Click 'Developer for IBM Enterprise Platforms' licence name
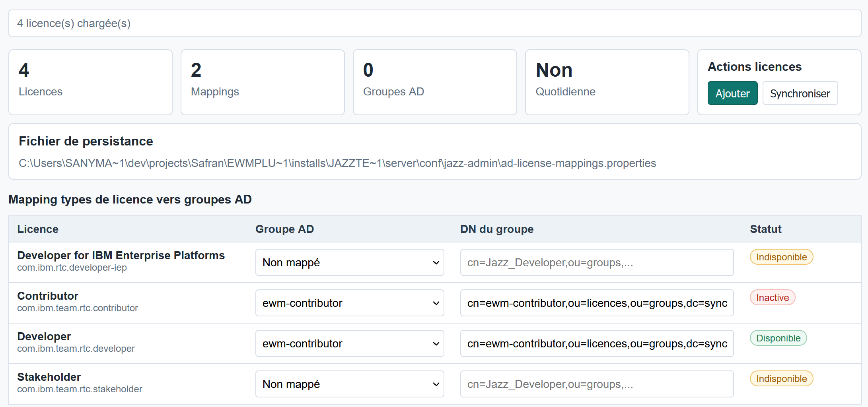 point(121,255)
